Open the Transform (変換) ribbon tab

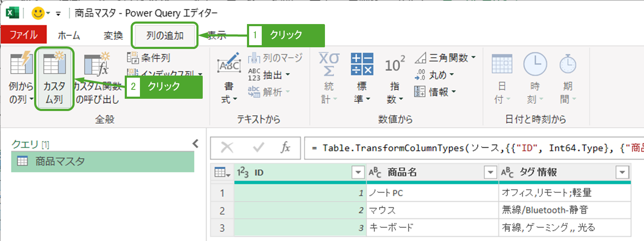(113, 35)
